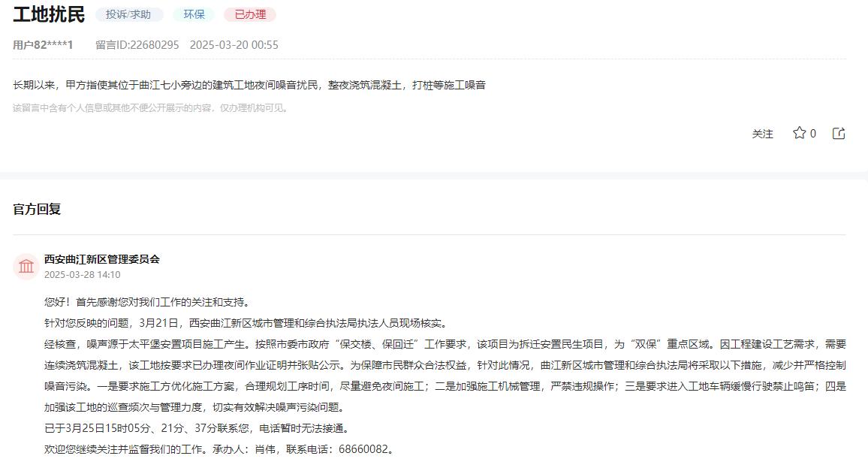Click the 官方回复 heading
This screenshot has height=471, width=868.
click(37, 209)
